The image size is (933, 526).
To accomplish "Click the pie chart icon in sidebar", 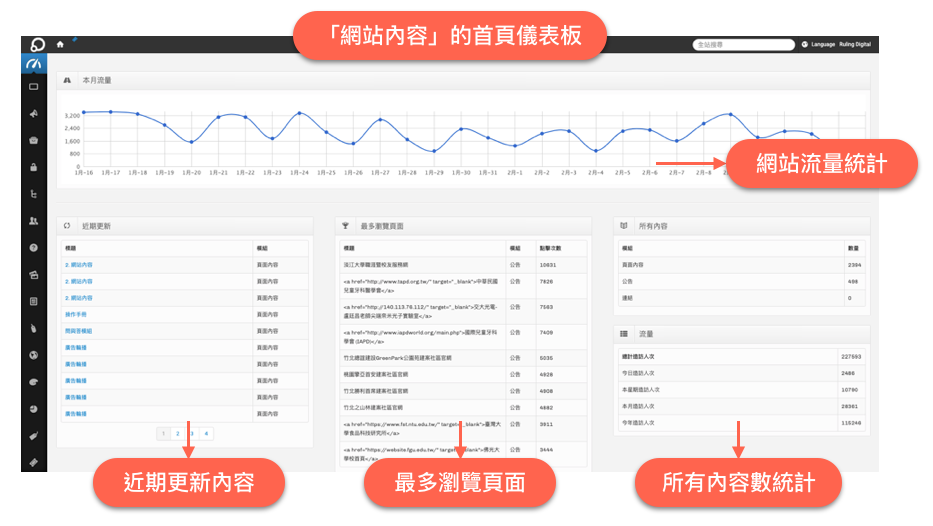I will click(34, 409).
